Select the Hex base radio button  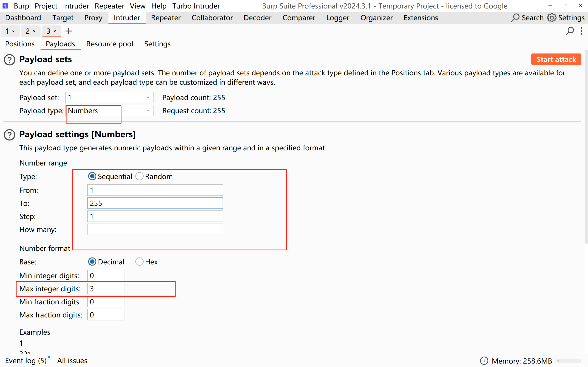point(139,262)
